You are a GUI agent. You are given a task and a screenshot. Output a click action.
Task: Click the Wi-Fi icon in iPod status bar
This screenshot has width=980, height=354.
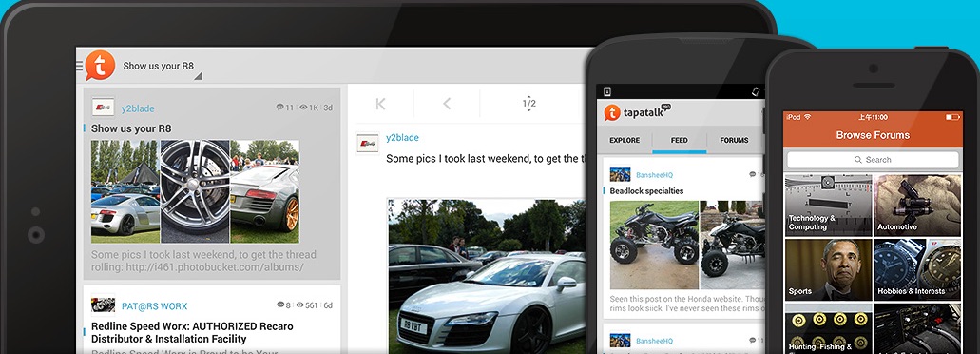pos(808,117)
